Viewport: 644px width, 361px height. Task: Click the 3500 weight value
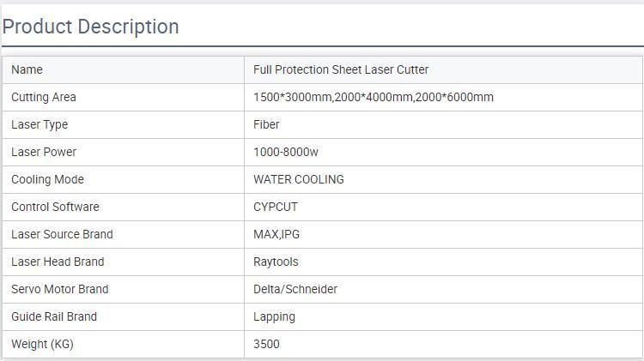tap(266, 344)
